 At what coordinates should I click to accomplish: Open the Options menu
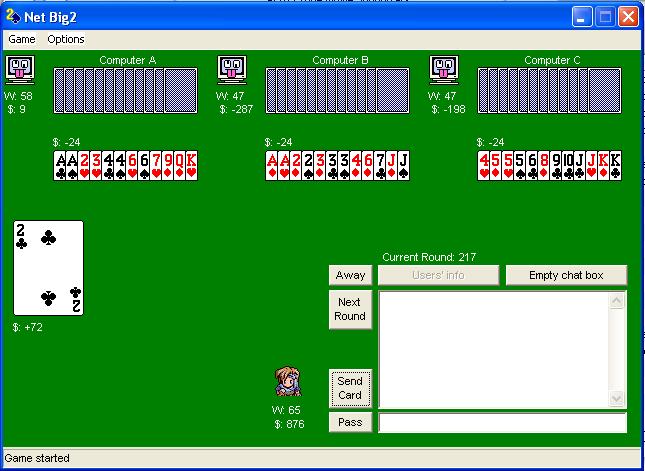[x=66, y=39]
